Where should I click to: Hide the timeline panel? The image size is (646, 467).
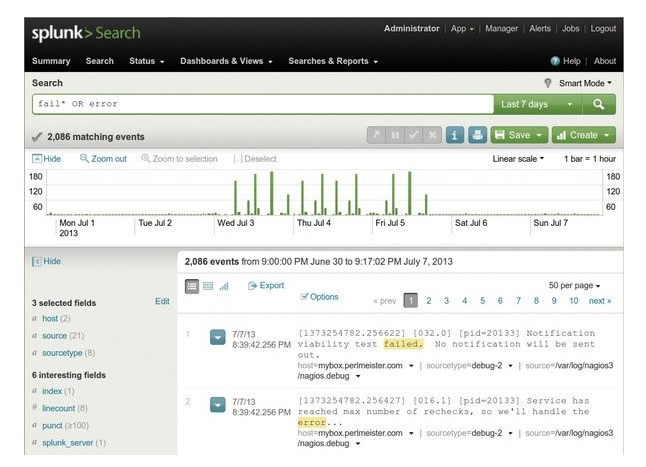pyautogui.click(x=45, y=159)
